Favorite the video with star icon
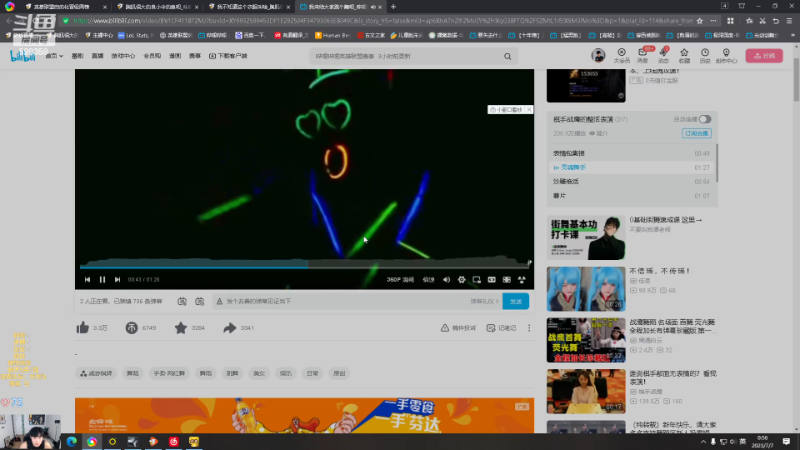800x450 pixels. (x=181, y=328)
